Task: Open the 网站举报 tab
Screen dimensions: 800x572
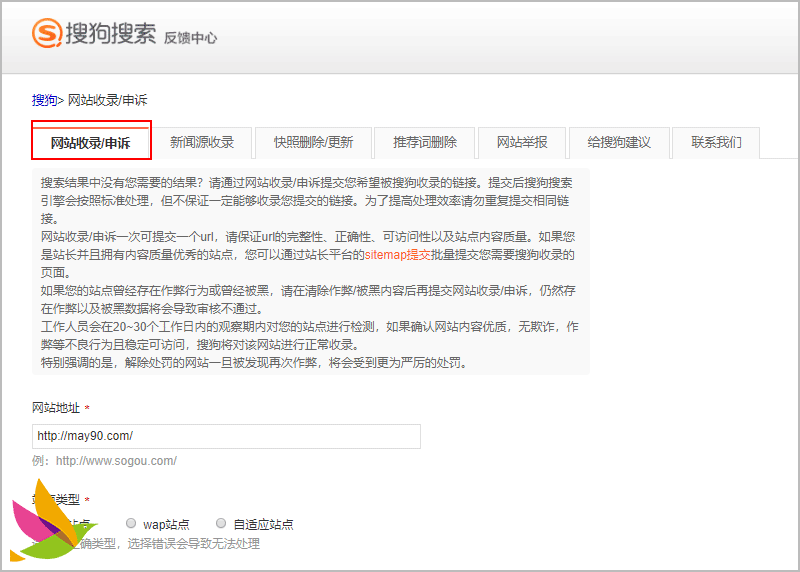Action: [522, 142]
